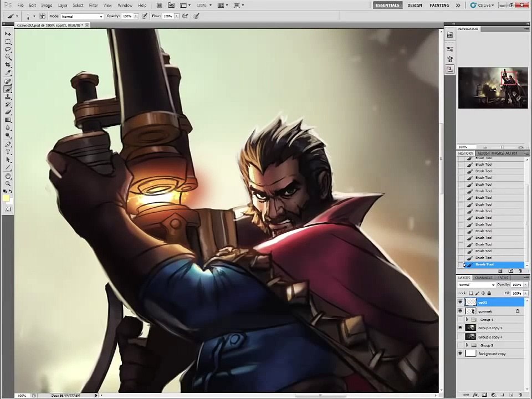The image size is (532, 399).
Task: Launch Bridge from the application bar
Action: 160,5
